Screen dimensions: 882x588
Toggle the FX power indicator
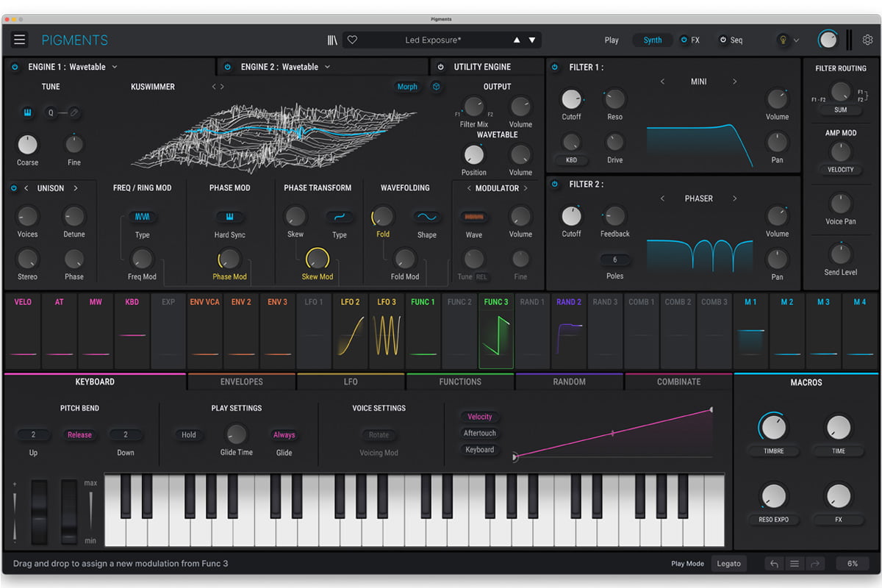click(684, 40)
